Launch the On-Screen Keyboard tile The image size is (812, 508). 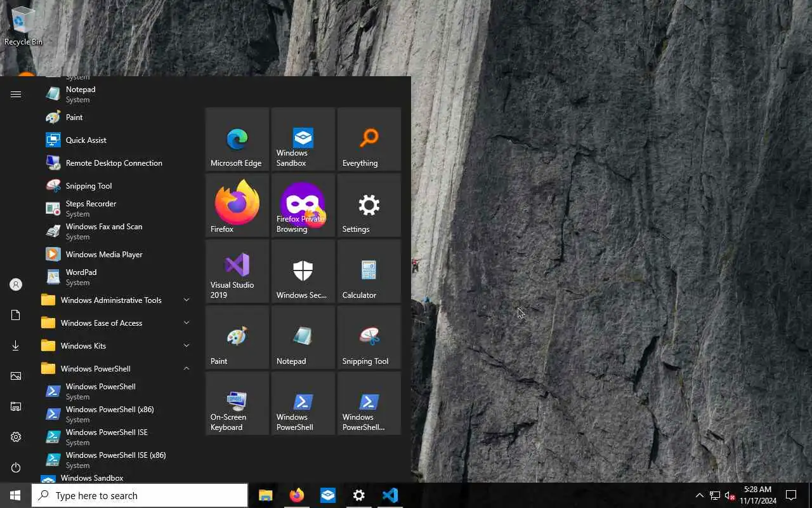237,403
